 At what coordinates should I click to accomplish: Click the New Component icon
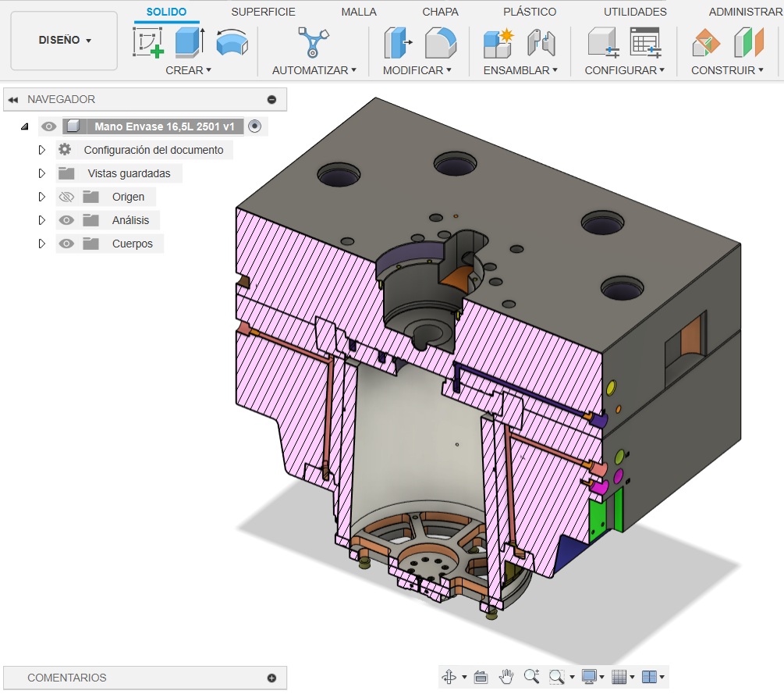pyautogui.click(x=498, y=42)
